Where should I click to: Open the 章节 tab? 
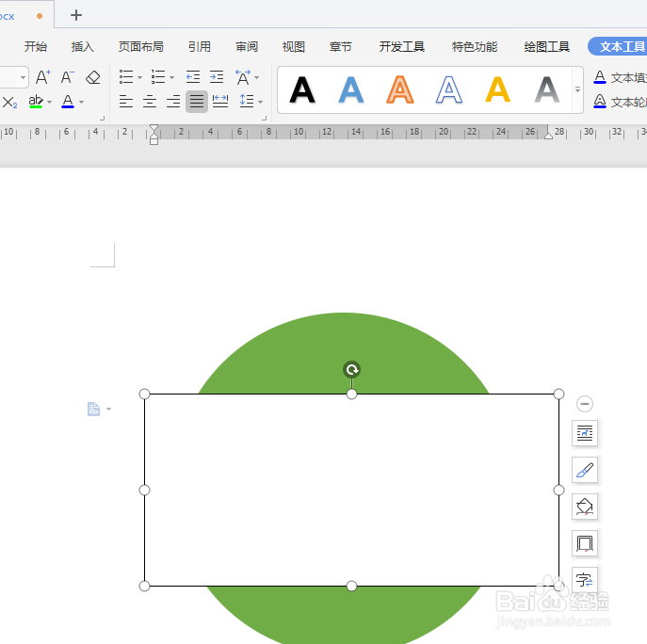(x=340, y=47)
